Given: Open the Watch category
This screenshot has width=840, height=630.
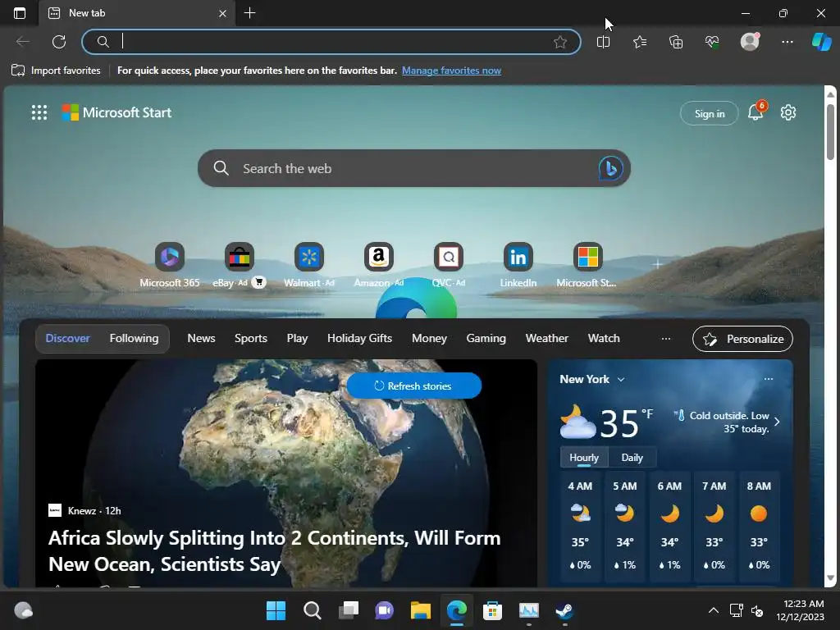Looking at the screenshot, I should click(604, 338).
